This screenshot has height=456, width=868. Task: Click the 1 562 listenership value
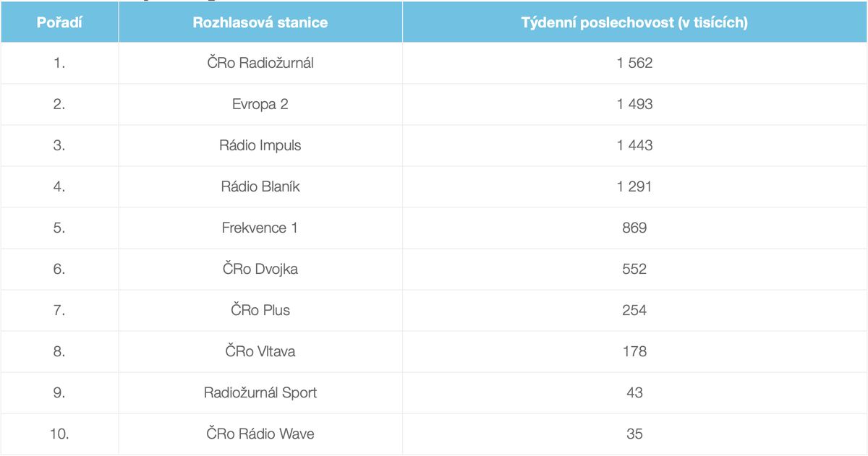pyautogui.click(x=634, y=63)
